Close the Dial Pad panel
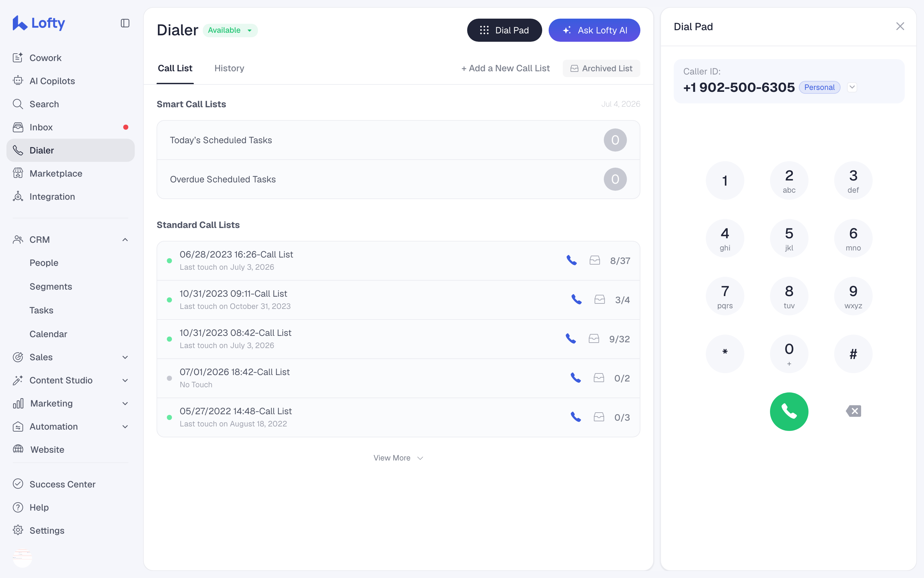The height and width of the screenshot is (578, 924). point(900,26)
